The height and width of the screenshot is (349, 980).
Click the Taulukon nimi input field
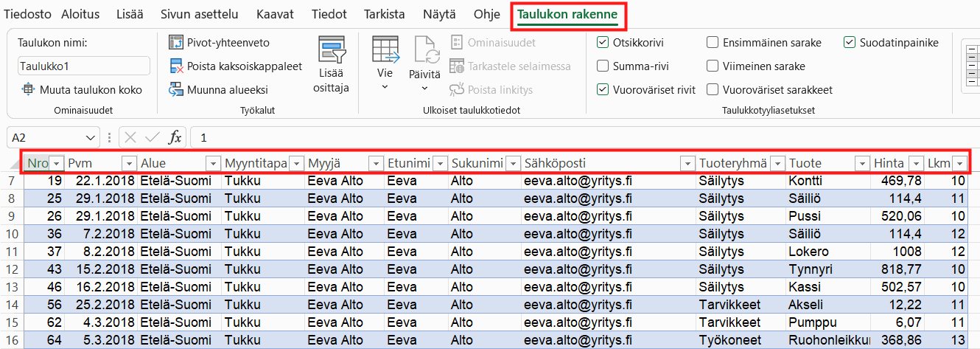coord(84,66)
